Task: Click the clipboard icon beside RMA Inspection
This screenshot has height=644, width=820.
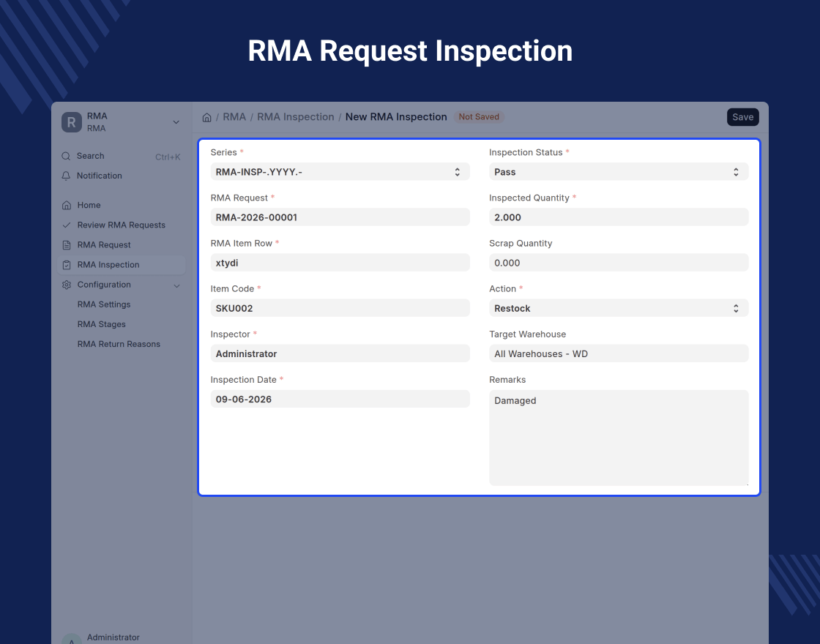Action: pyautogui.click(x=67, y=265)
